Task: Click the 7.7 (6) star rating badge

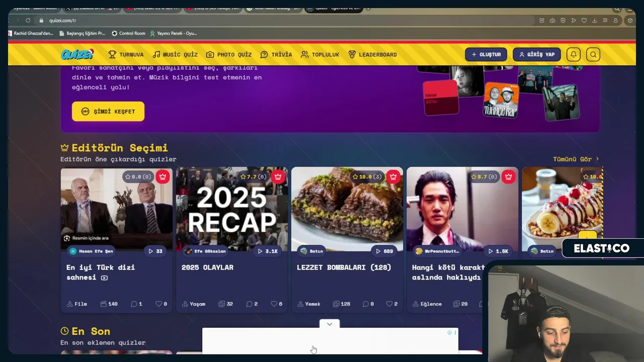Action: pos(253,176)
